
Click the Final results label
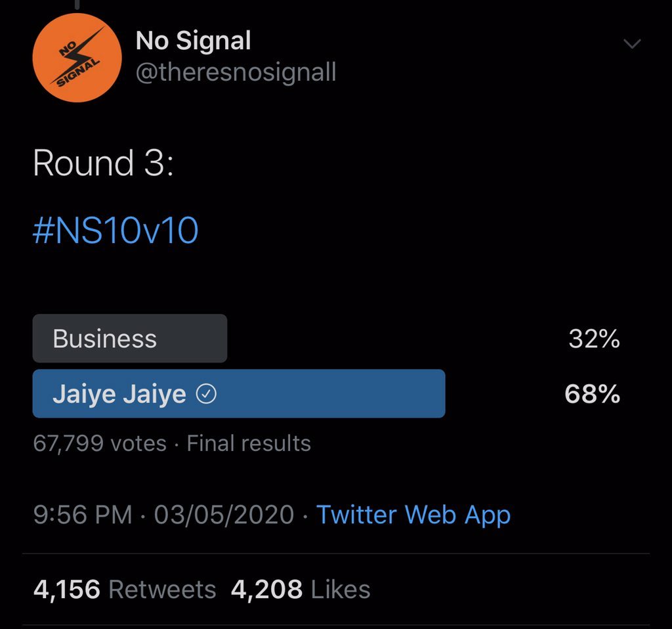[x=249, y=444]
